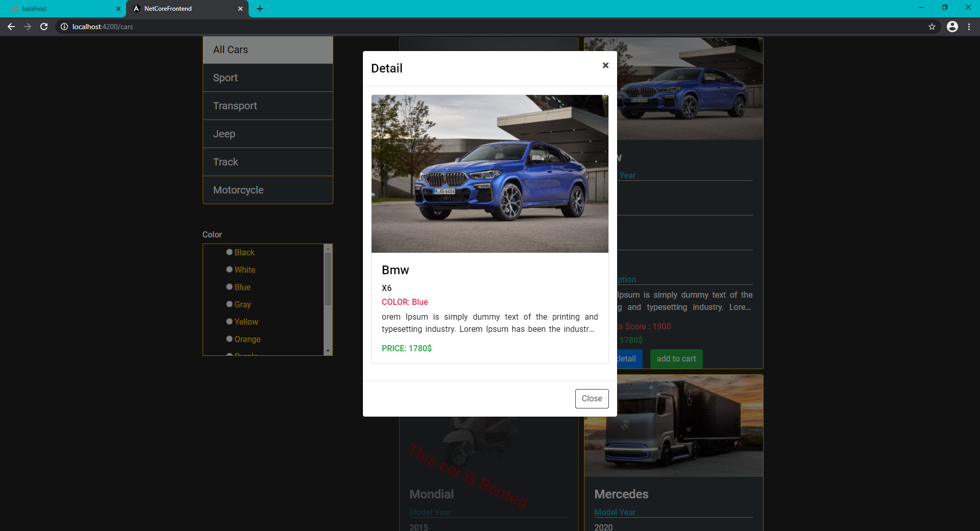
Task: Open the Track category
Action: pos(268,162)
